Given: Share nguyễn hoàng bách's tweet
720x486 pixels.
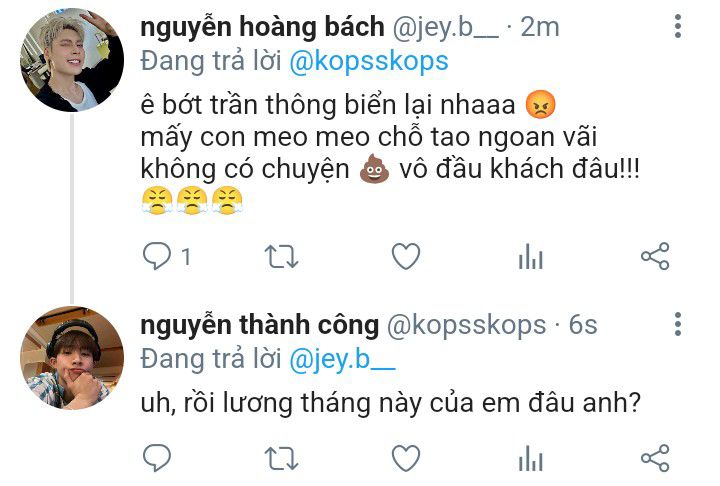Looking at the screenshot, I should click(x=655, y=256).
